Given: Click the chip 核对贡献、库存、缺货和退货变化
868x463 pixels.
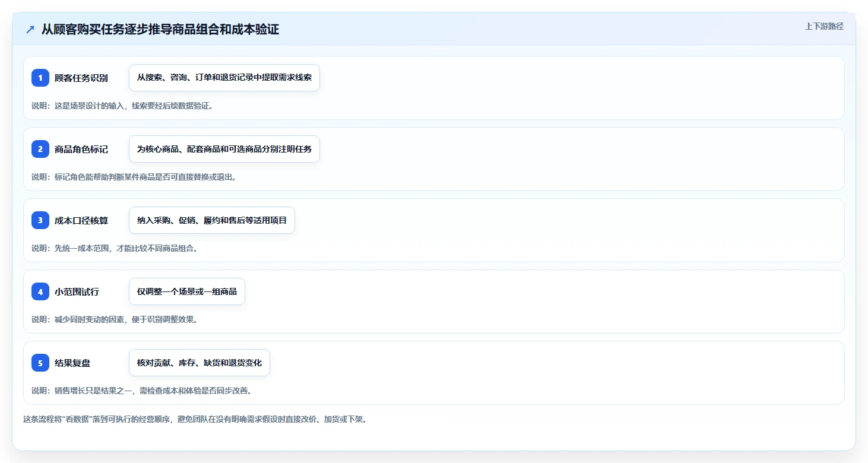Looking at the screenshot, I should click(x=199, y=363).
